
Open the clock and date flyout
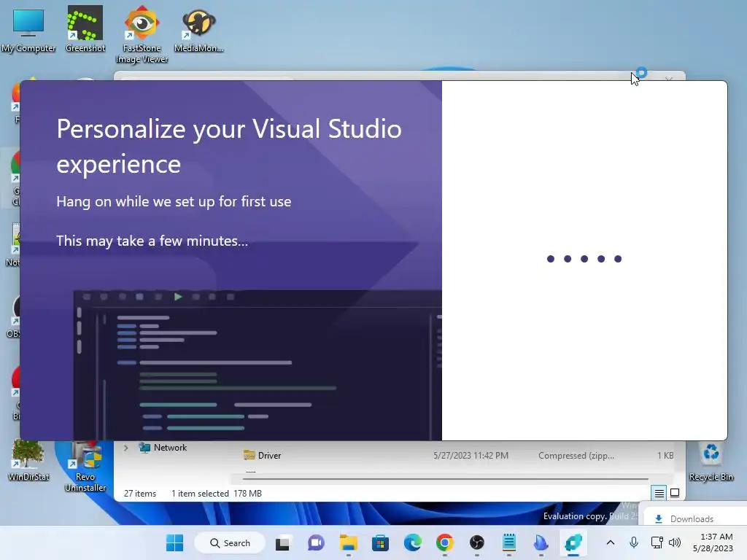pyautogui.click(x=713, y=542)
